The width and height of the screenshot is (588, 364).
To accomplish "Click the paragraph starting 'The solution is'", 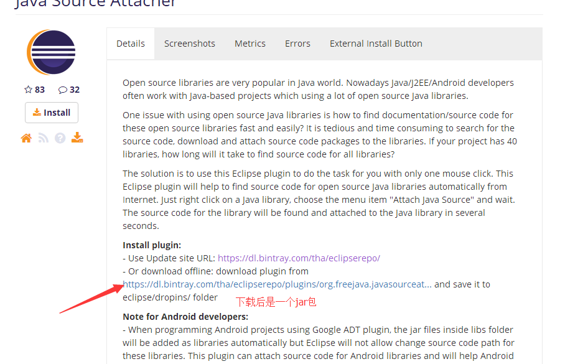I will [319, 200].
